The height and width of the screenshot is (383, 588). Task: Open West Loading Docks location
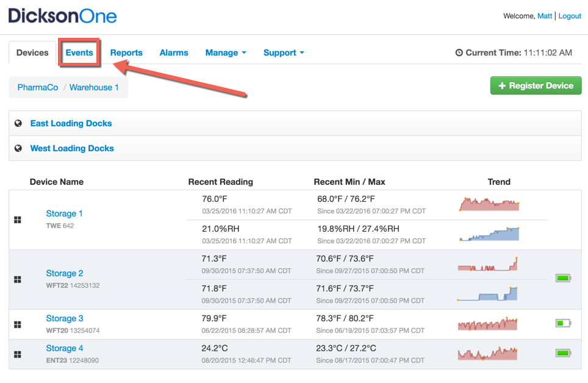(72, 148)
